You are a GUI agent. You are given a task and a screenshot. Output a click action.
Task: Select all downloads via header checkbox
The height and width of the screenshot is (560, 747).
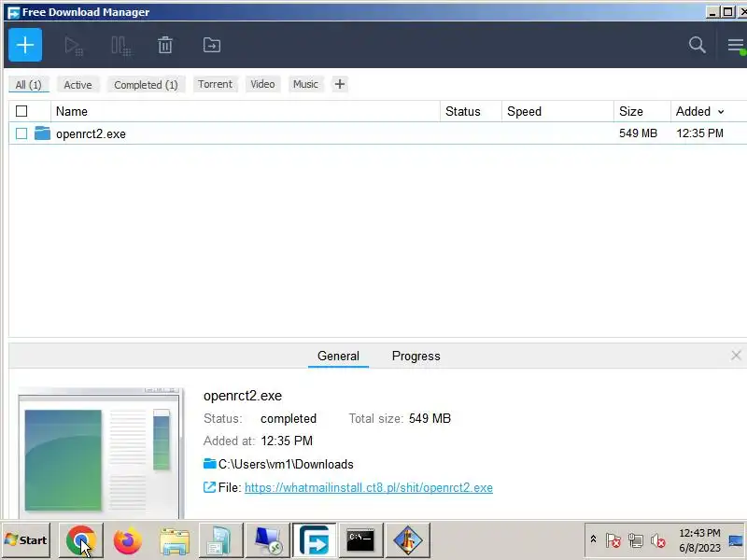pyautogui.click(x=21, y=111)
